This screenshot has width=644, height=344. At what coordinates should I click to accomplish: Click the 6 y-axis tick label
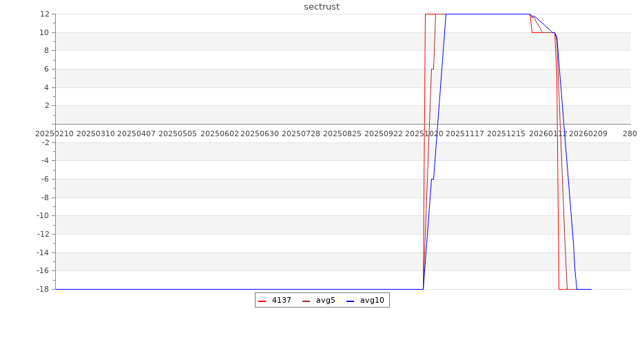(46, 69)
